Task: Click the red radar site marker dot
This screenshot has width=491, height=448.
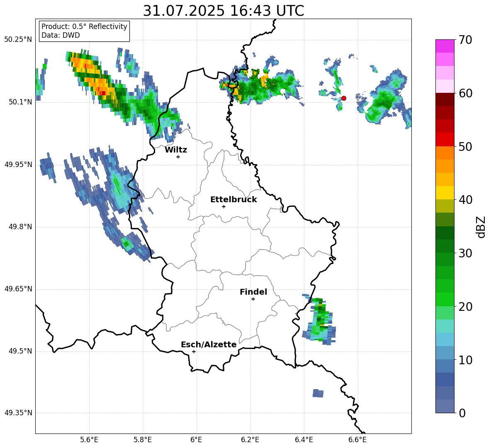Action: coord(343,98)
